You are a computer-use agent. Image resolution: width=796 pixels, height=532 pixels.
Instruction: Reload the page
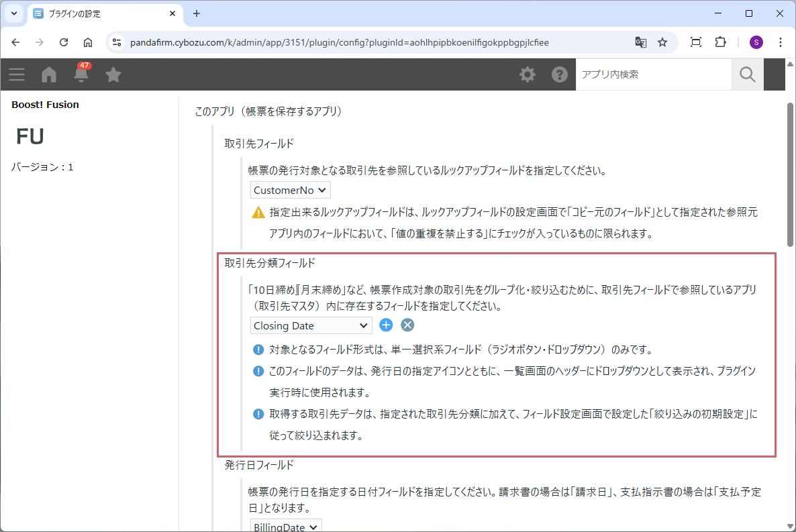pyautogui.click(x=64, y=42)
